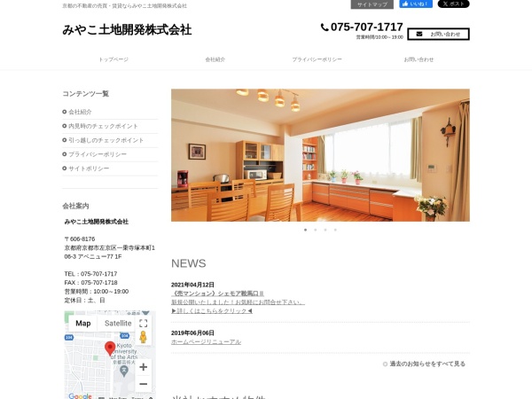
Task: Click the 詳しくはこちらをクリック link
Action: [212, 311]
